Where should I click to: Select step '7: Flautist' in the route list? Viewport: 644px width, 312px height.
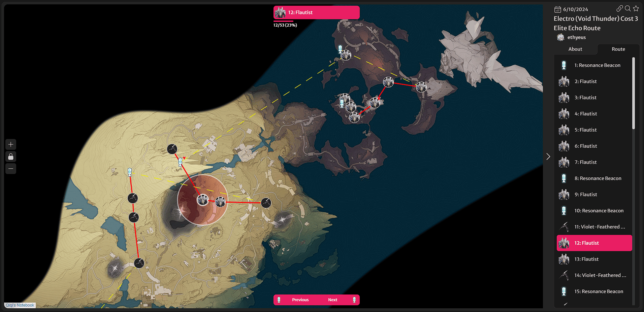coord(594,162)
